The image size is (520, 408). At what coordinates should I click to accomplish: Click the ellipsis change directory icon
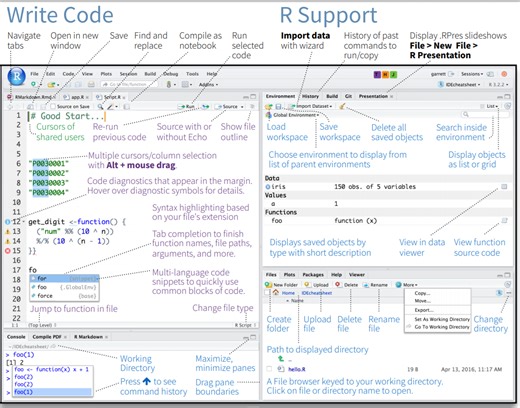pyautogui.click(x=509, y=293)
